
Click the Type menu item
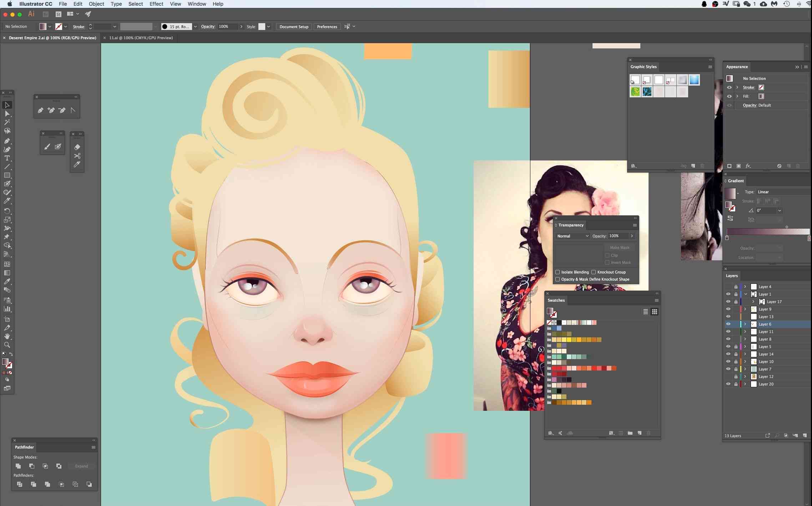coord(116,4)
